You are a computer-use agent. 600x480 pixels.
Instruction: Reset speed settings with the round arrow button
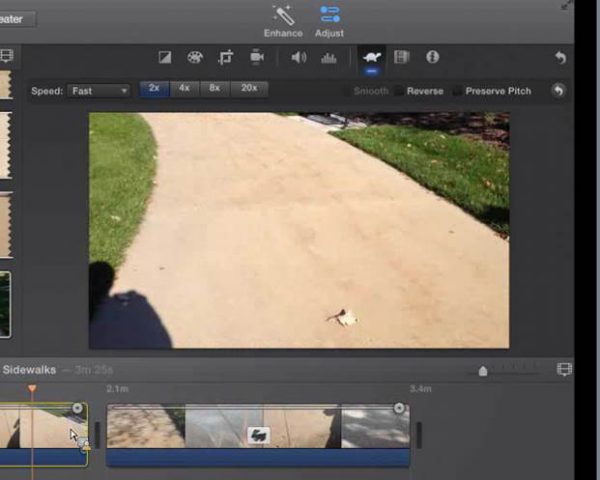(558, 91)
